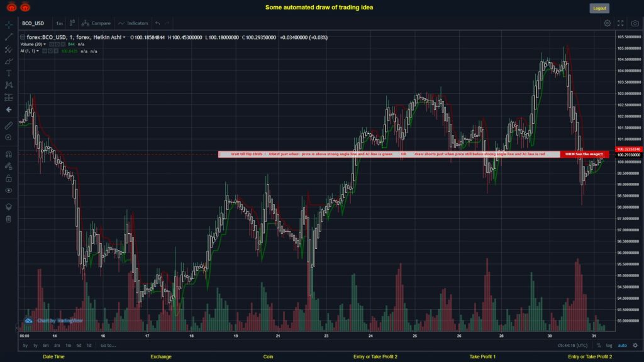Screen dimensions: 644x362
Task: Take a chart snapshot camera icon
Action: point(635,23)
